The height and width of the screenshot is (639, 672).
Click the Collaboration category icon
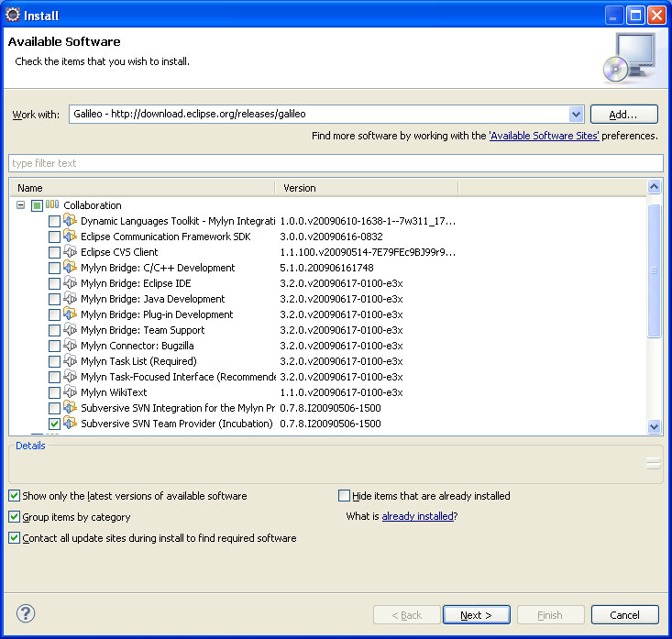point(52,204)
